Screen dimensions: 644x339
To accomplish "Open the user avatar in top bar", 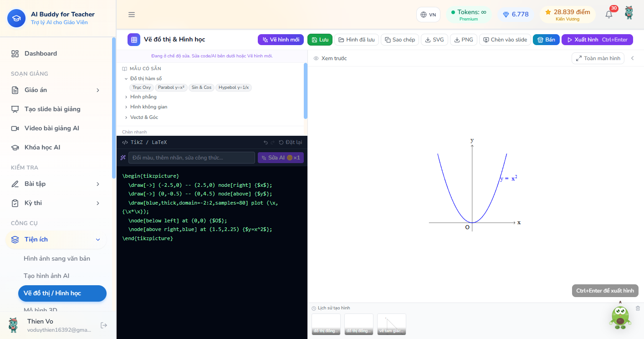I will tap(629, 13).
